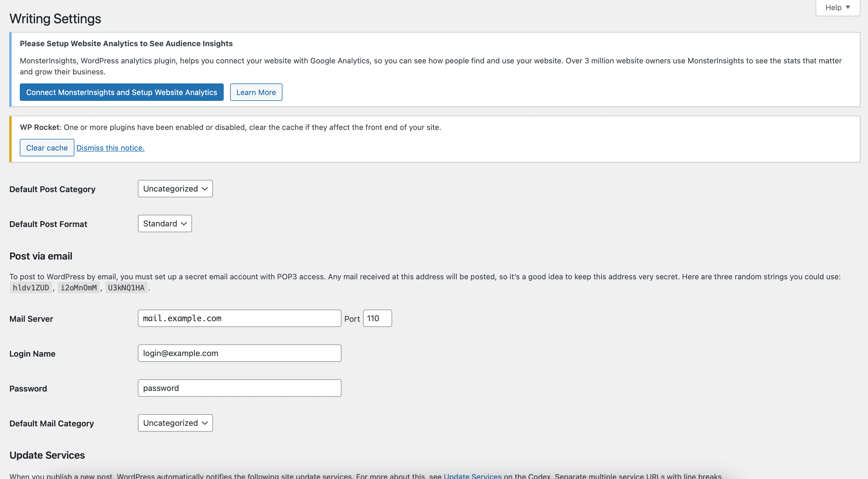Click the Mail Server input field
868x479 pixels.
pyautogui.click(x=239, y=319)
